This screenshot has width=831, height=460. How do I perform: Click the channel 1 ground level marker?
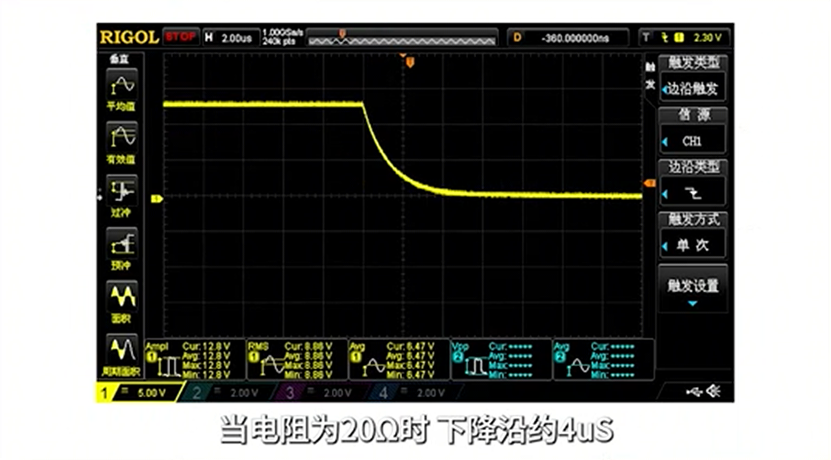tap(156, 199)
